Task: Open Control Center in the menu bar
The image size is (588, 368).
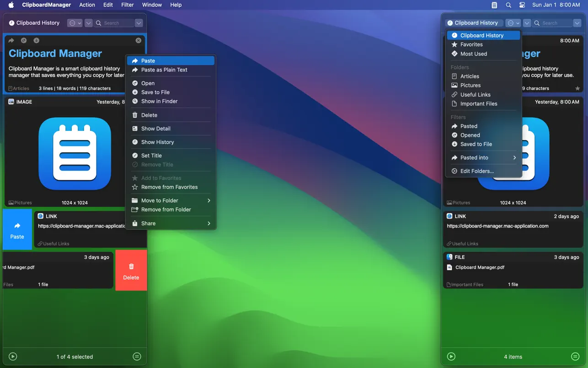Action: tap(522, 5)
